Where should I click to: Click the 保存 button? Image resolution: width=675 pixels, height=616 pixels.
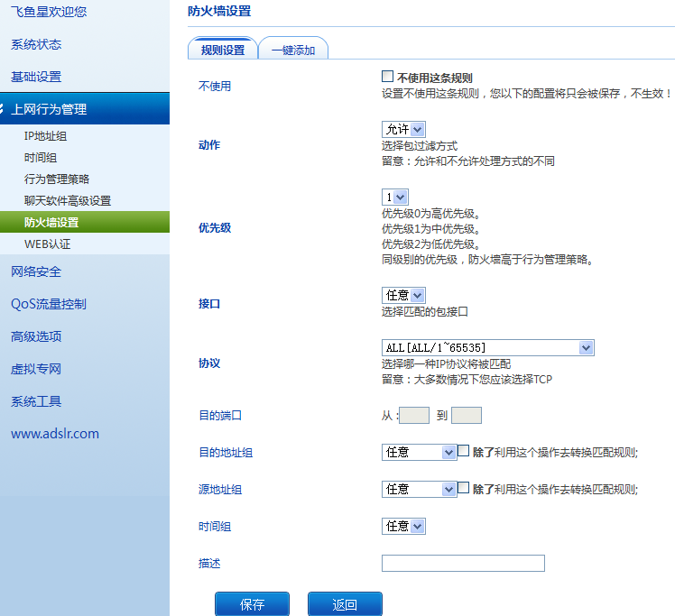[x=253, y=604]
